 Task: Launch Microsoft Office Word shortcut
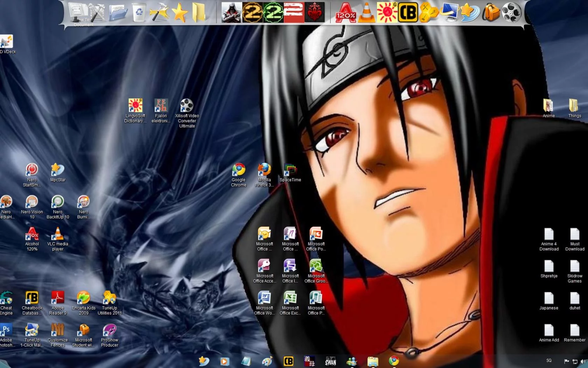click(x=264, y=303)
